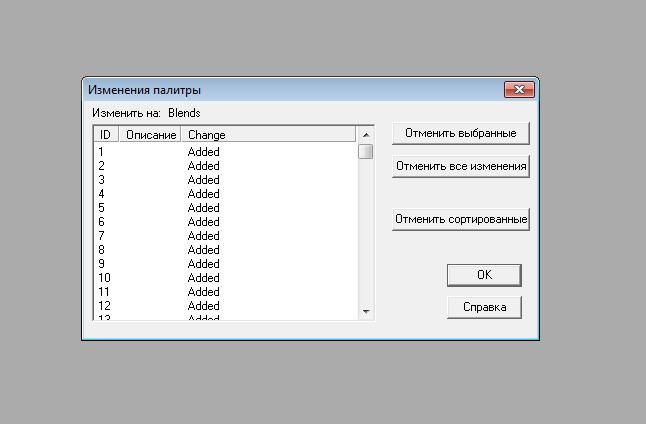Sort by Описание column header

(151, 135)
